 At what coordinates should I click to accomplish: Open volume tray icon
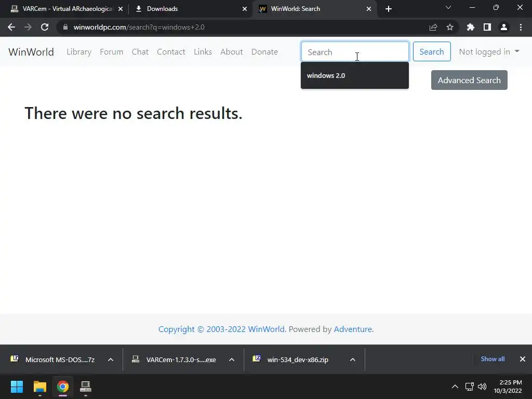click(482, 387)
